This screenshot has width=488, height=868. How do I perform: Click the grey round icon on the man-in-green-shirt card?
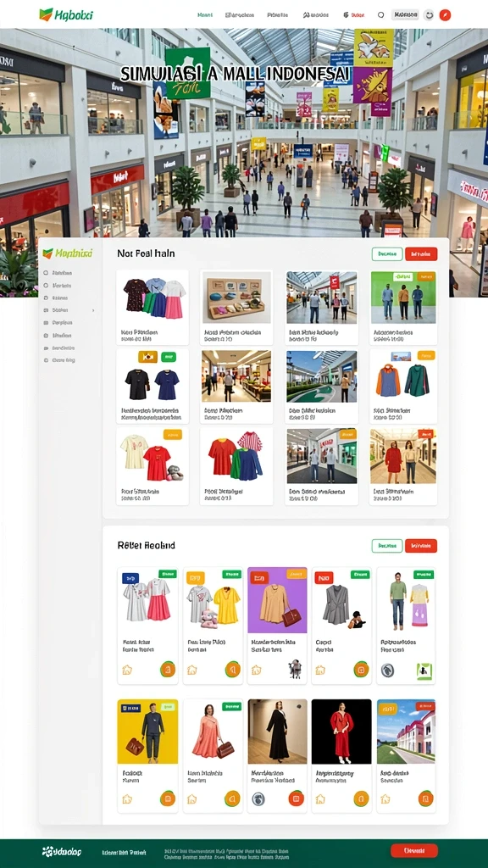coord(388,670)
